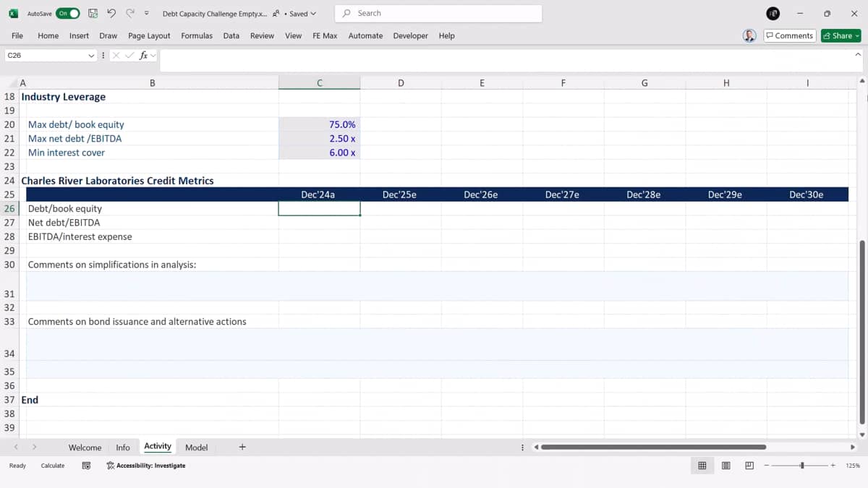868x488 pixels.
Task: Switch to Page Layout view icon
Action: pyautogui.click(x=726, y=466)
